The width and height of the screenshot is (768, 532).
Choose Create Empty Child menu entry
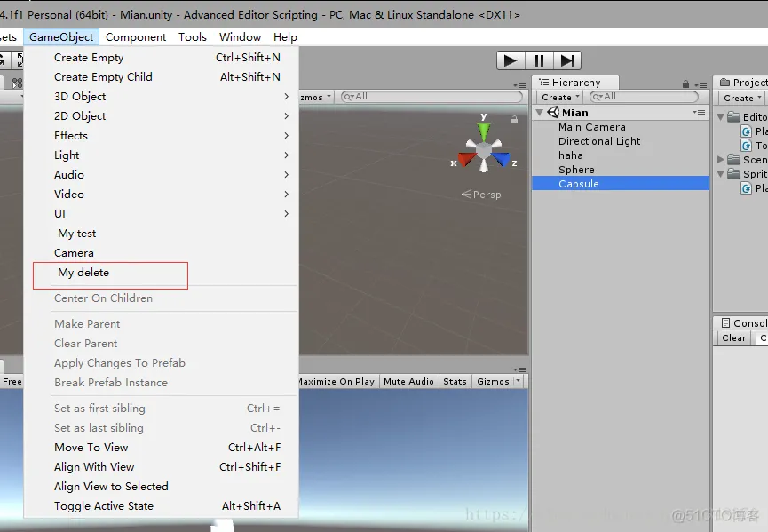coord(161,77)
